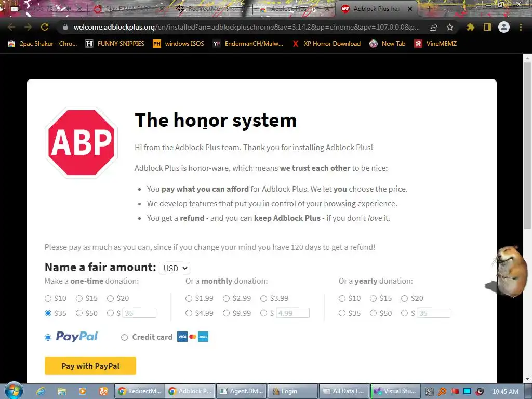Open the 2pac Shakur bookmark

pyautogui.click(x=43, y=44)
